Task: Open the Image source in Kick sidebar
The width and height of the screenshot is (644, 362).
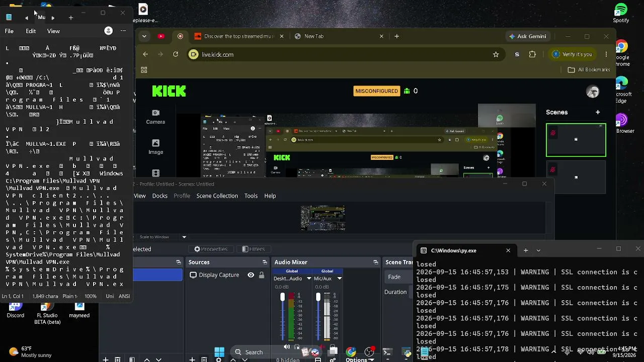Action: point(155,147)
